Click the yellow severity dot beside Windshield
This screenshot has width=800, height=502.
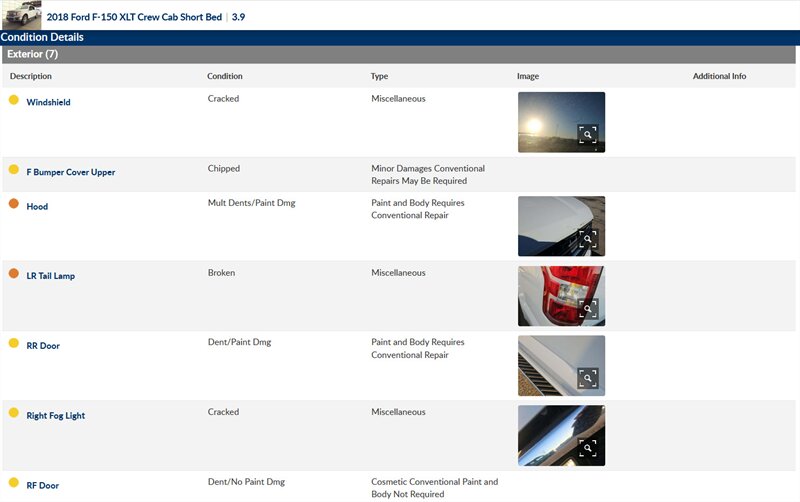pos(14,100)
